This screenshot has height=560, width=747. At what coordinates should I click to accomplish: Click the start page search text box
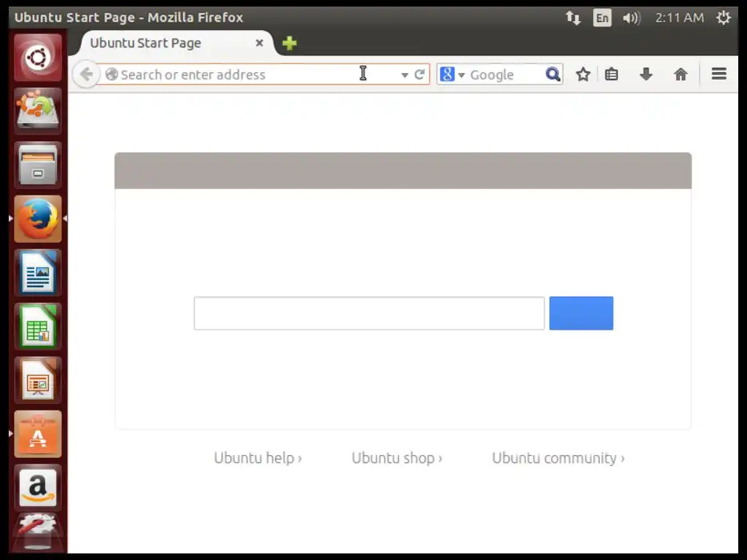369,314
